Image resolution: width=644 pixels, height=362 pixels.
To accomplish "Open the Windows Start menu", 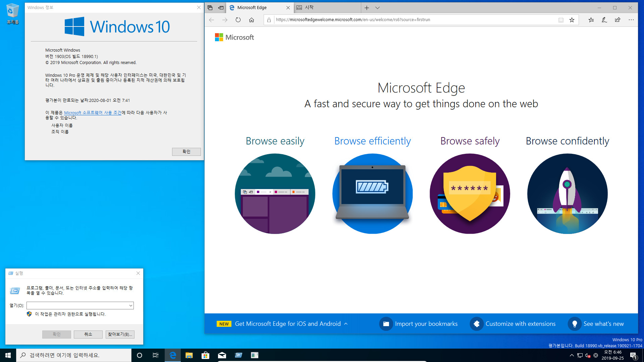I will [8, 355].
